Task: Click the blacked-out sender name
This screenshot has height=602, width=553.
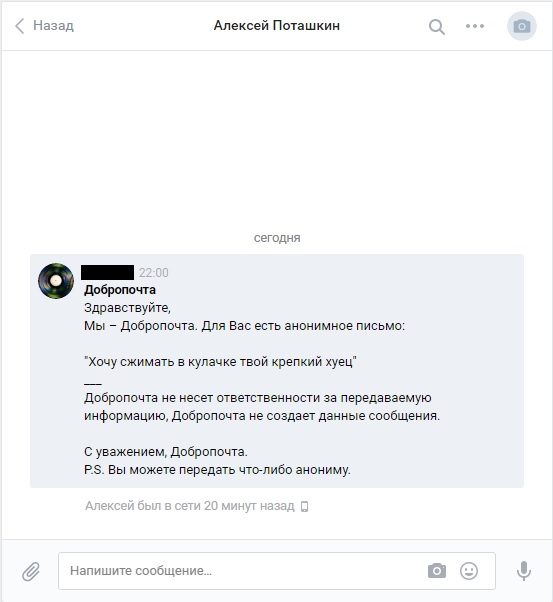Action: 108,272
